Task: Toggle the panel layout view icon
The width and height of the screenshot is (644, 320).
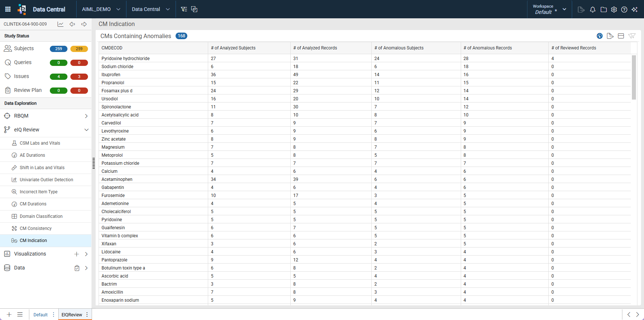Action: (x=621, y=36)
